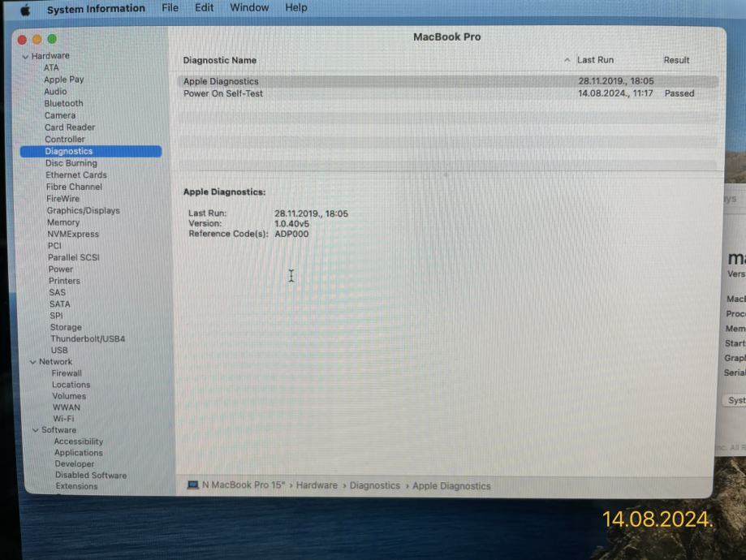Click Hardware in the path bar
The width and height of the screenshot is (746, 560).
click(x=317, y=485)
